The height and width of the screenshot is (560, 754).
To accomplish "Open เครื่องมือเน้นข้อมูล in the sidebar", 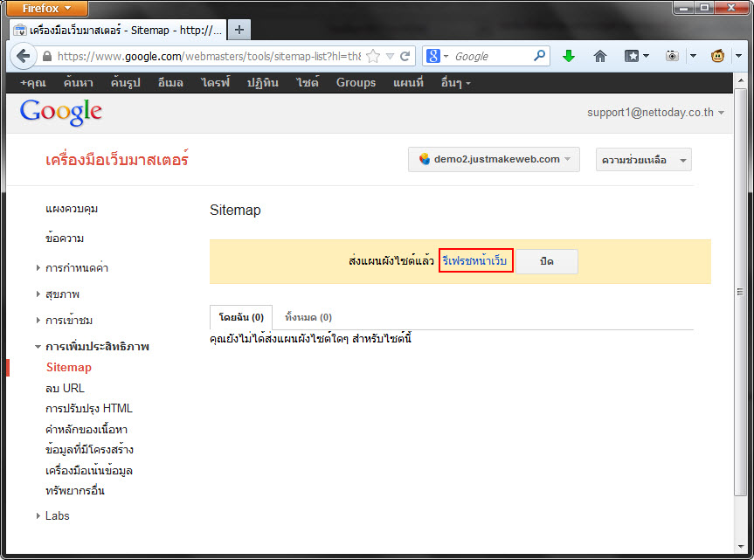I will [89, 471].
